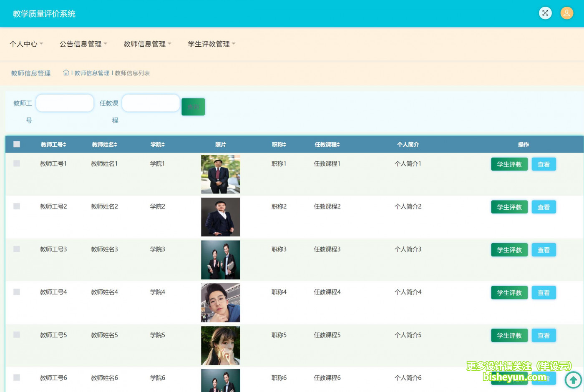The height and width of the screenshot is (392, 584).
Task: Click the fullscreen expand icon in the top bar
Action: coord(545,13)
